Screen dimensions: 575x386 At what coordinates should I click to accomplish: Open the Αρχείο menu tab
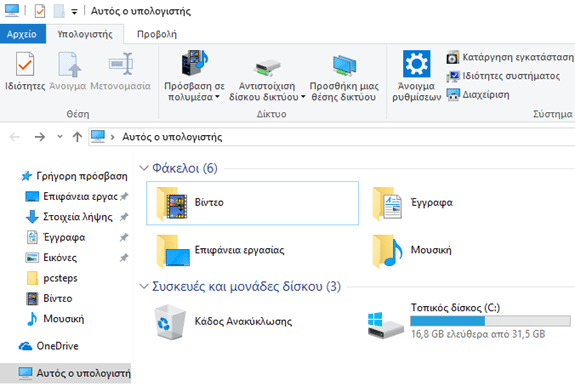(22, 34)
